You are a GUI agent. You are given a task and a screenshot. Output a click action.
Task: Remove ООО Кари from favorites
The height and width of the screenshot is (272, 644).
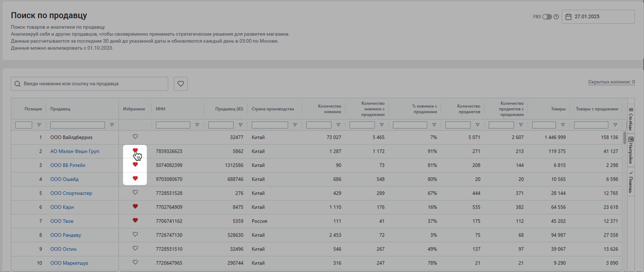135,206
